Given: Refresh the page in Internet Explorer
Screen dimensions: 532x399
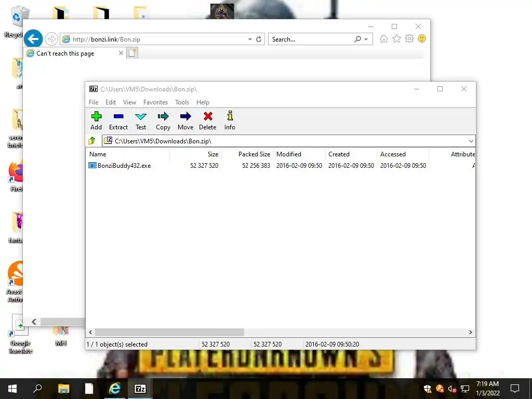Looking at the screenshot, I should point(259,39).
